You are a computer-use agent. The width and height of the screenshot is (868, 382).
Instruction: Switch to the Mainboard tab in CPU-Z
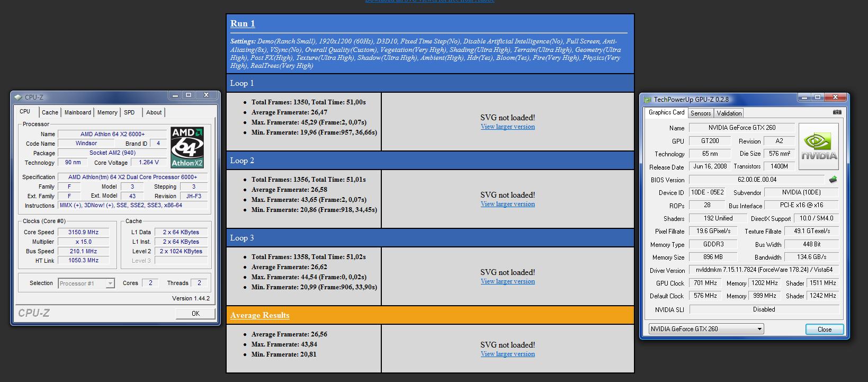pos(78,112)
